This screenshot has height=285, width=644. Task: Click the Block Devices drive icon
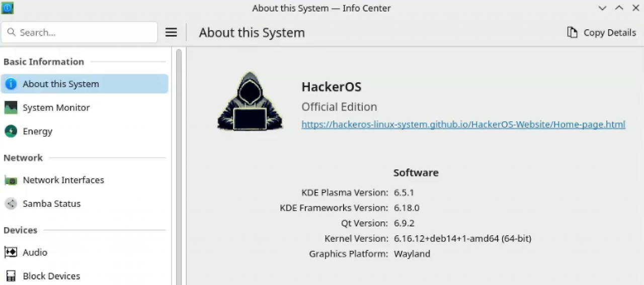coord(11,276)
